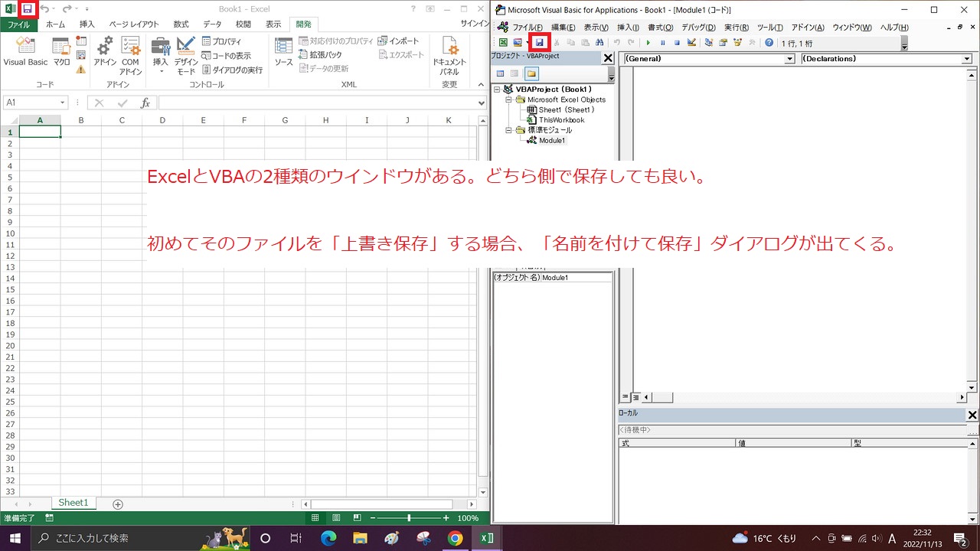Click View Code icon in project panel
The width and height of the screenshot is (980, 551).
pos(501,73)
